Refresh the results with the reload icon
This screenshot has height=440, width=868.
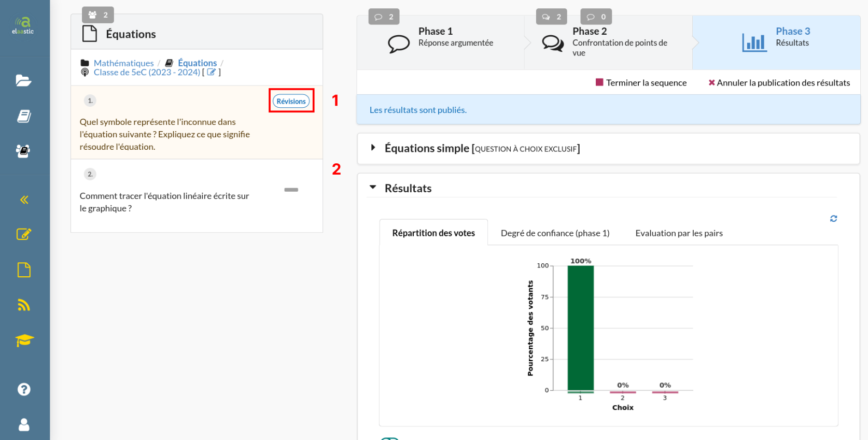(834, 219)
